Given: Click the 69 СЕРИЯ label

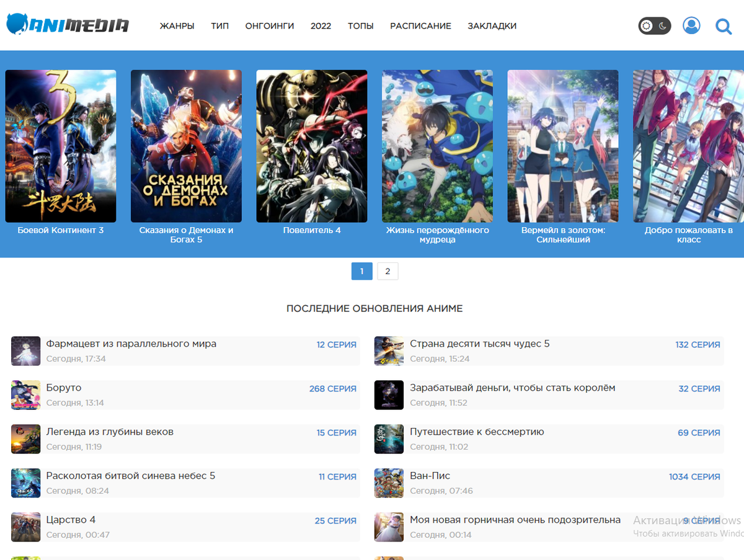Looking at the screenshot, I should (699, 433).
